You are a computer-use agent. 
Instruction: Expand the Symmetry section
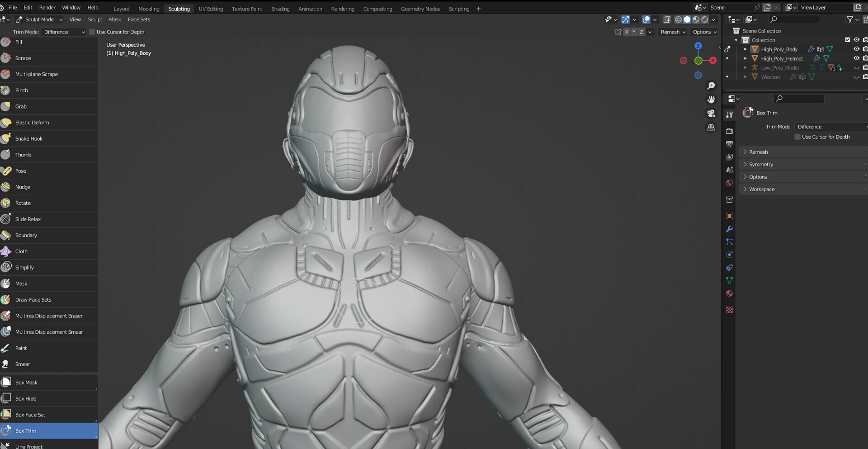[760, 164]
